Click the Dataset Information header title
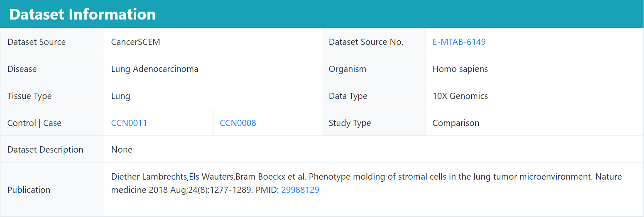644x217 pixels. (x=83, y=14)
